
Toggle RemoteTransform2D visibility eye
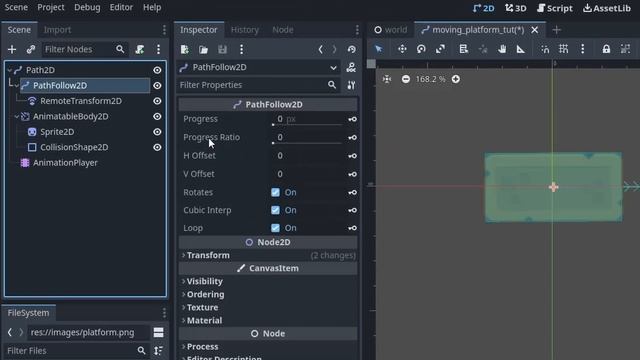157,101
